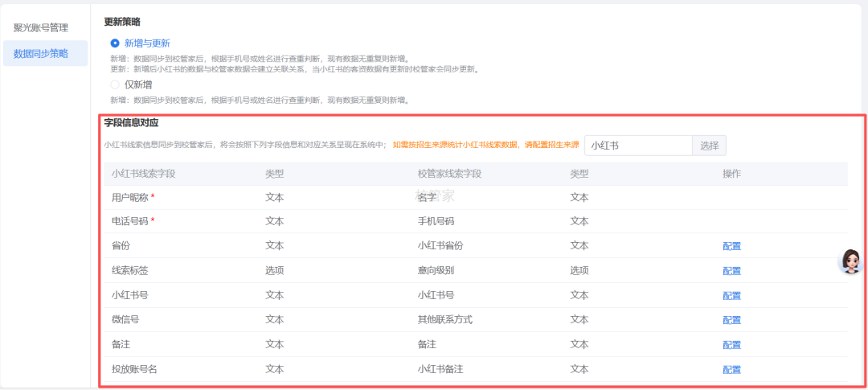Click 配置 in the 备注 row
Viewport: 868px width, 390px height.
pos(731,345)
